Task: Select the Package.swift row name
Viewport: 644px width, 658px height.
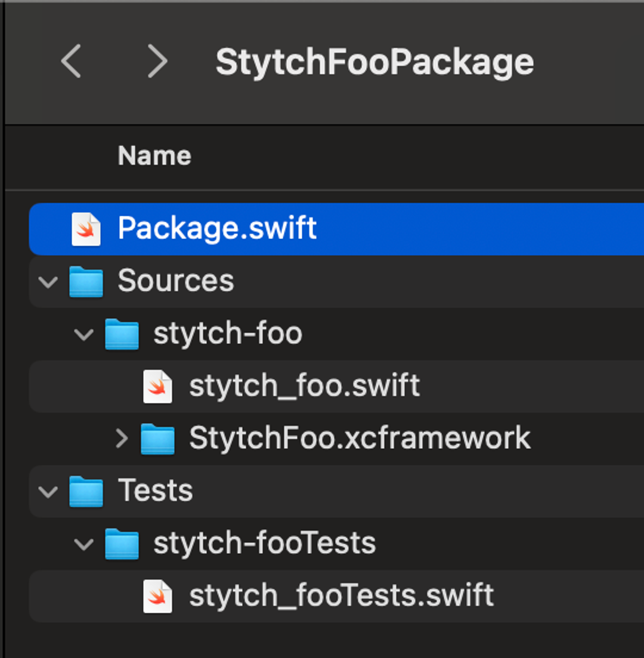Action: point(217,229)
